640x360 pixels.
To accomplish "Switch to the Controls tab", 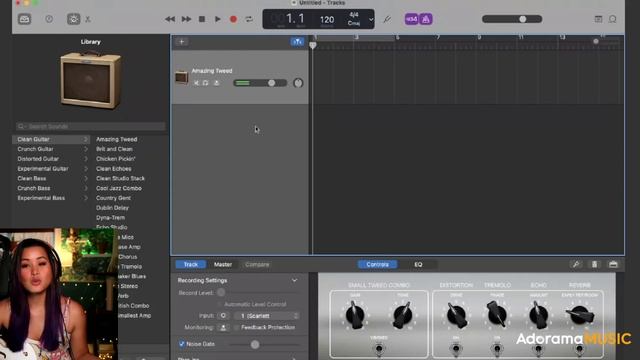I will point(378,264).
